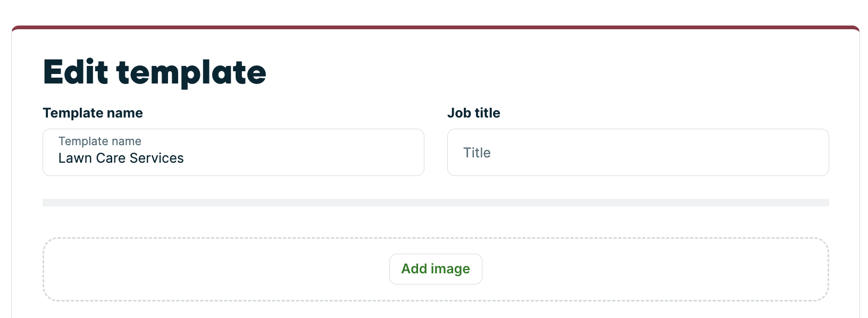Click into the Job title field

pos(638,153)
